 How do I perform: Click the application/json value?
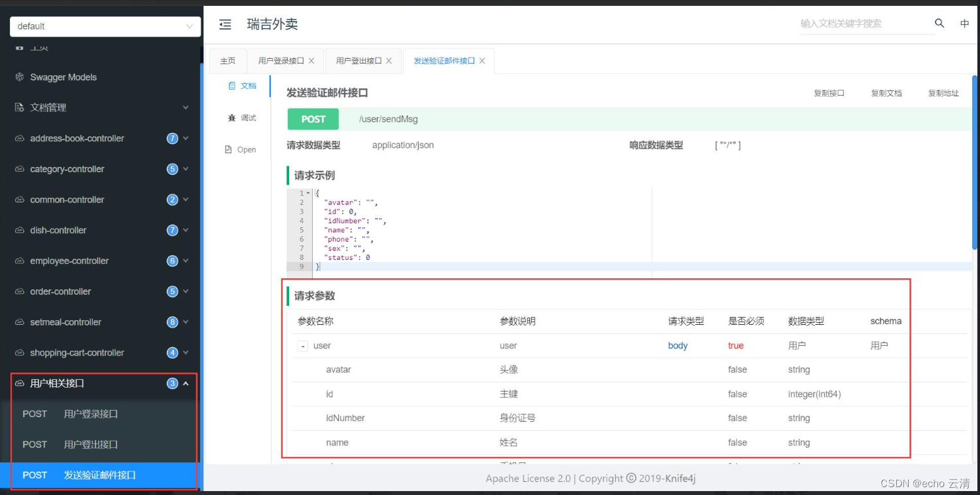(x=403, y=145)
